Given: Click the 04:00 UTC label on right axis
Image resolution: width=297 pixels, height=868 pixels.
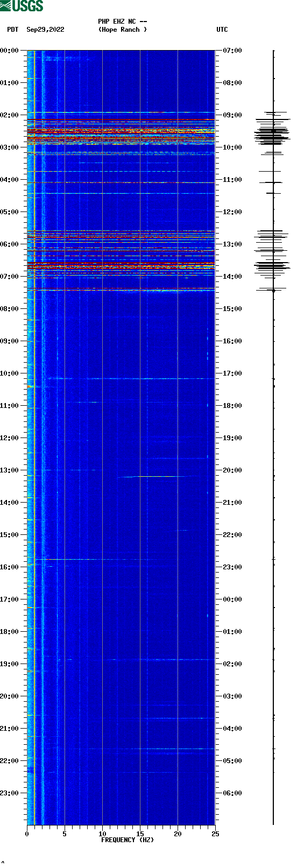Looking at the screenshot, I should [x=232, y=729].
